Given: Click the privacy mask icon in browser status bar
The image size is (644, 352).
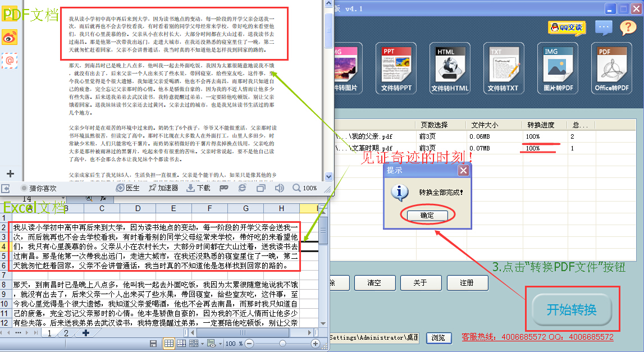Looking at the screenshot, I should coord(224,188).
